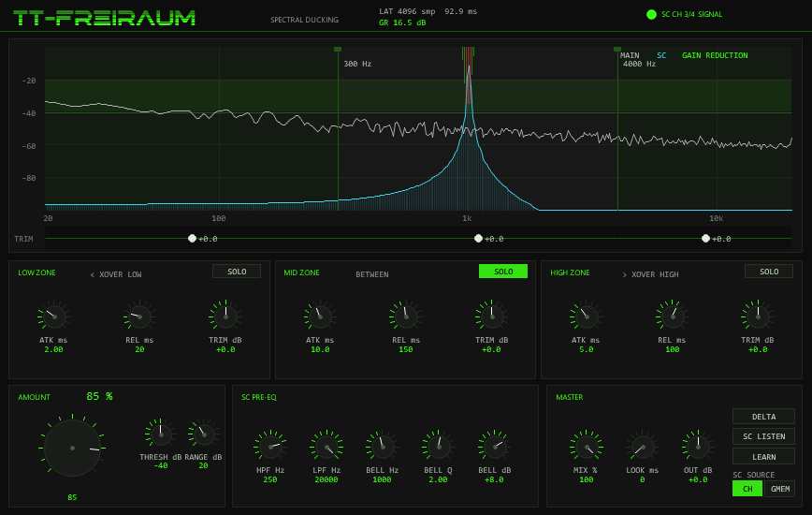This screenshot has width=812, height=515.
Task: Click the Mid Zone ATK ms knob
Action: point(320,316)
